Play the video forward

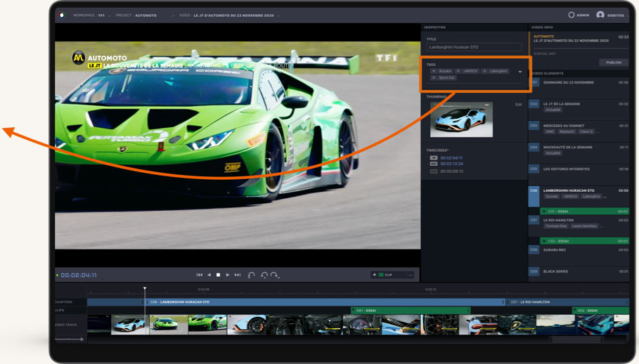227,275
